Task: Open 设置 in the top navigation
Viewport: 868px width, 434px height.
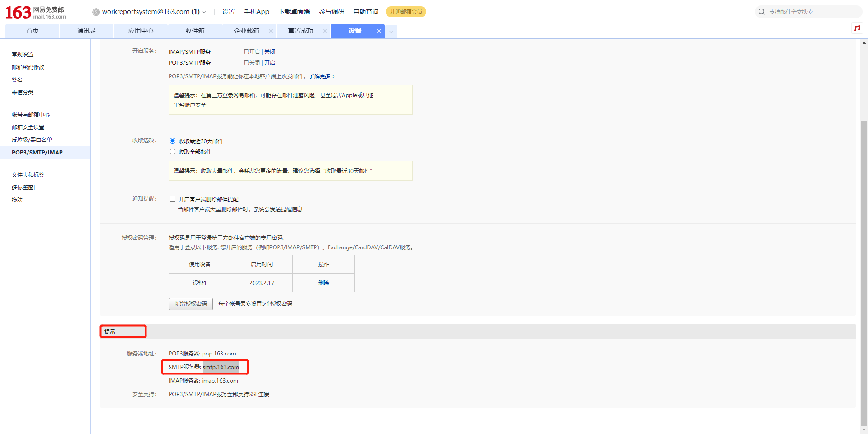Action: pyautogui.click(x=228, y=12)
